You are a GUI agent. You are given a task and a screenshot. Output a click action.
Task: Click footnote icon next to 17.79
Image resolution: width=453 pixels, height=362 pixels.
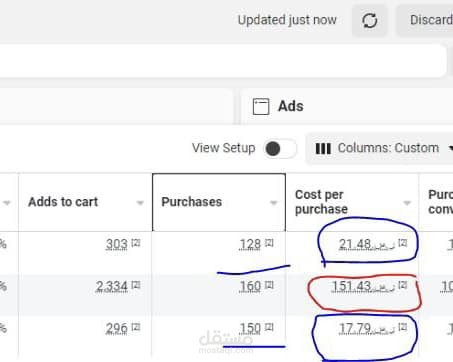tap(402, 327)
